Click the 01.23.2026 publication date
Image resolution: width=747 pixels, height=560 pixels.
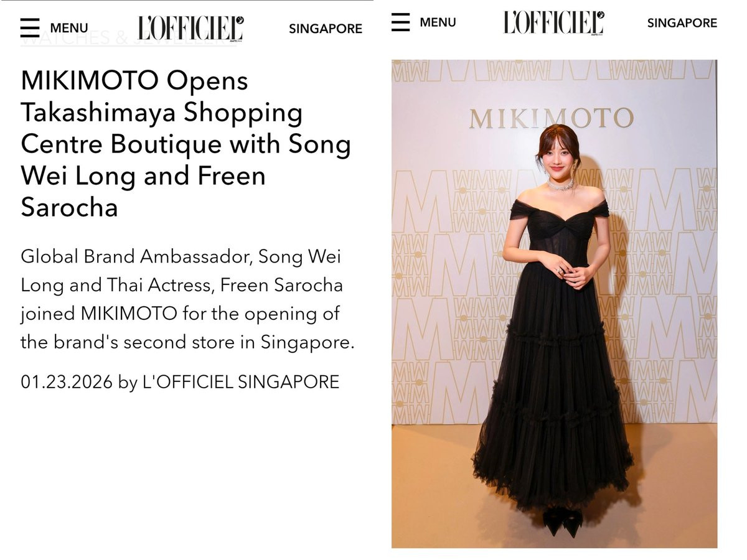pos(67,382)
